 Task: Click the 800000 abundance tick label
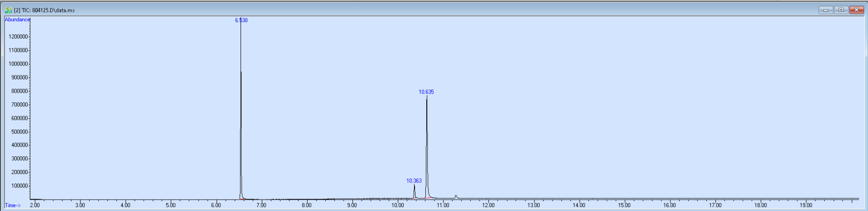[x=20, y=91]
